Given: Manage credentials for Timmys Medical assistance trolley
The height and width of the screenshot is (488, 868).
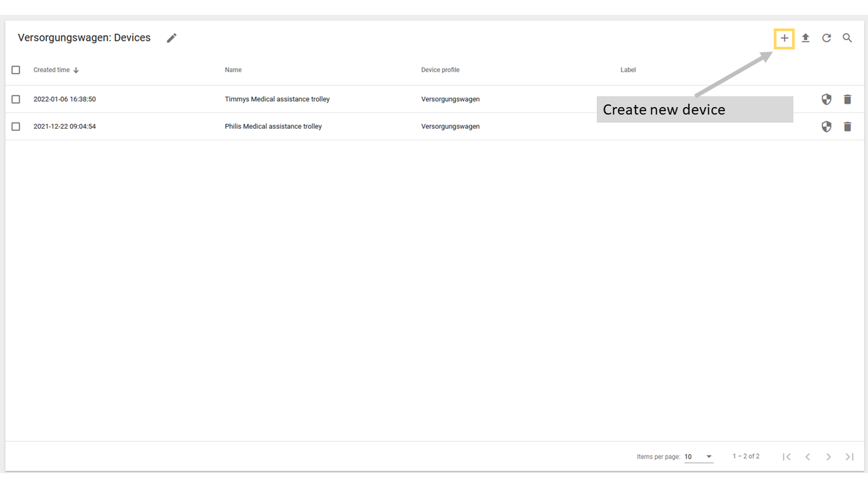Looking at the screenshot, I should pyautogui.click(x=826, y=100).
